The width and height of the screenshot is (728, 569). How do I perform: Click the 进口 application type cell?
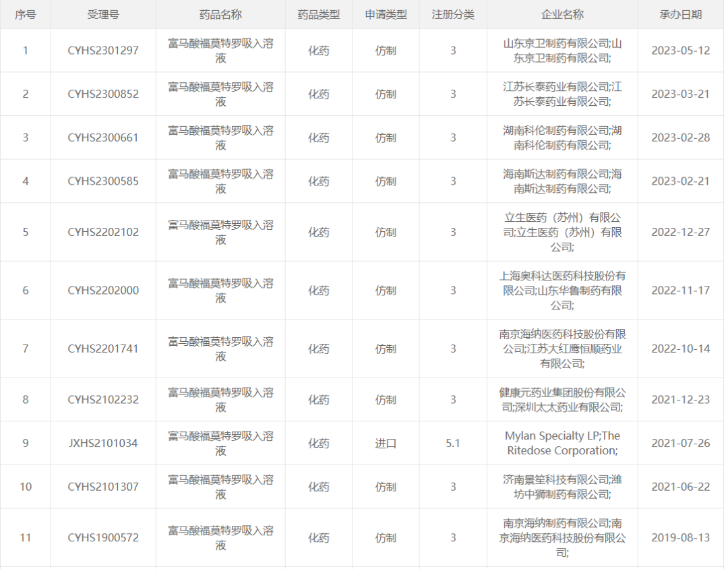(386, 444)
